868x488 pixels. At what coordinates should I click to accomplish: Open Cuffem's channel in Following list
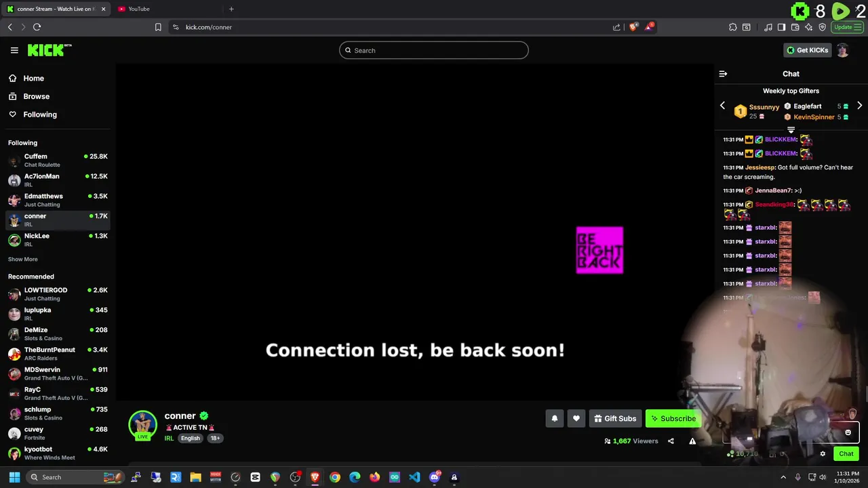(58, 161)
